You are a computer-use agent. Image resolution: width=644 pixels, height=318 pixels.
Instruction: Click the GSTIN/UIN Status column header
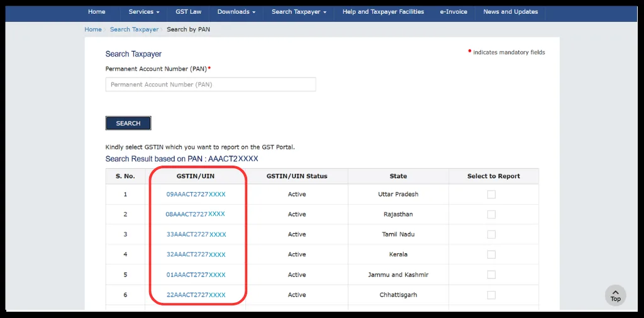[x=297, y=176]
